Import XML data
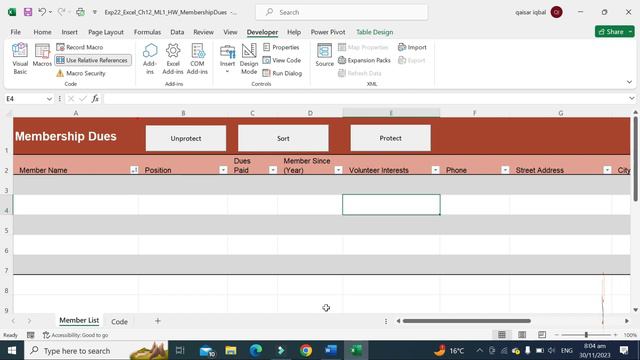 click(412, 47)
